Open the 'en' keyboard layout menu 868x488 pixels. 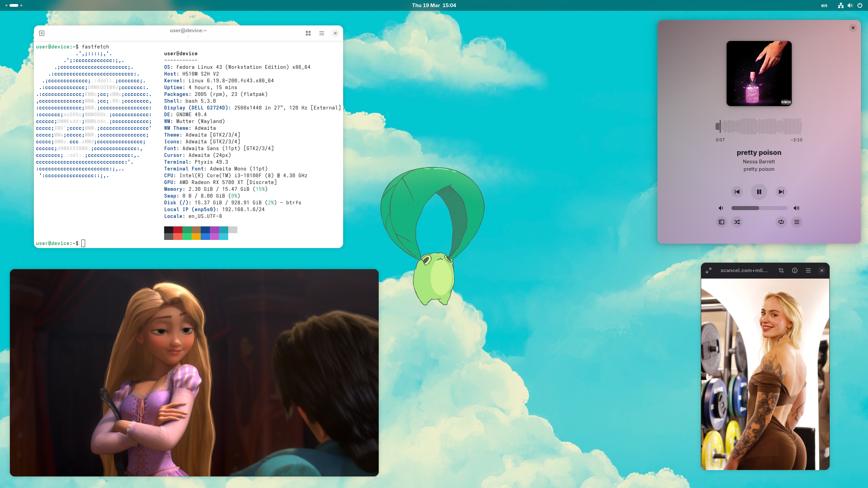point(824,5)
